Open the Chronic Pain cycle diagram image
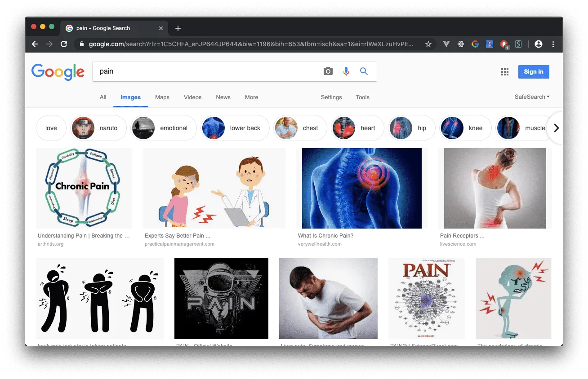Viewport: 588px width, 379px height. (84, 188)
